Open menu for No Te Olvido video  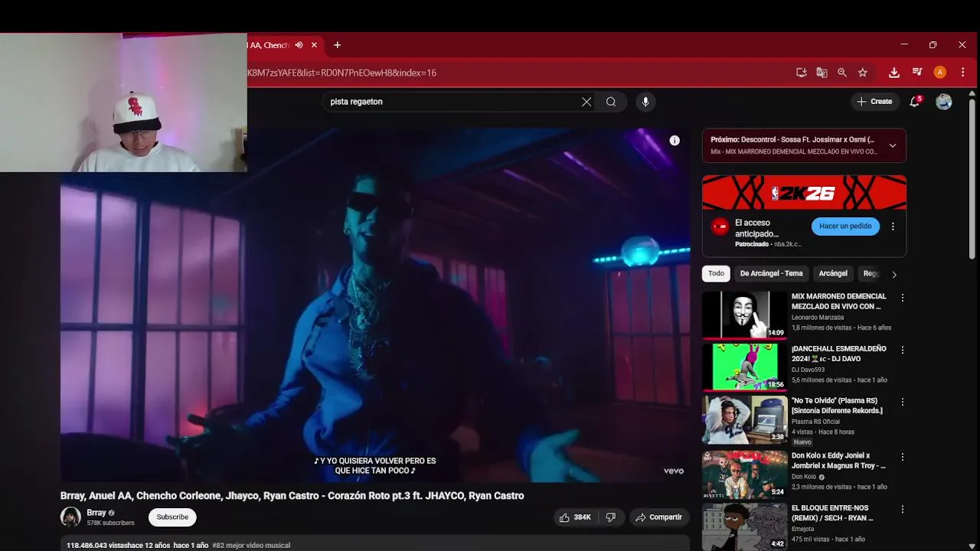pyautogui.click(x=903, y=402)
